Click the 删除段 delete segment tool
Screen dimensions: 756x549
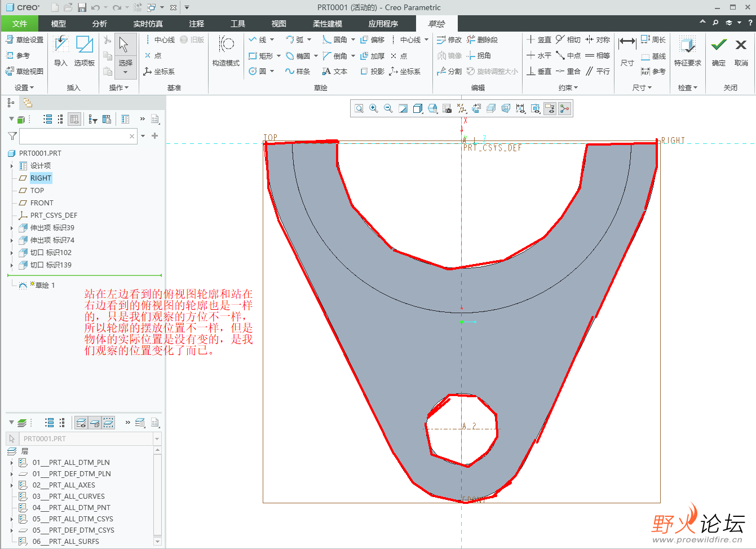pyautogui.click(x=482, y=40)
